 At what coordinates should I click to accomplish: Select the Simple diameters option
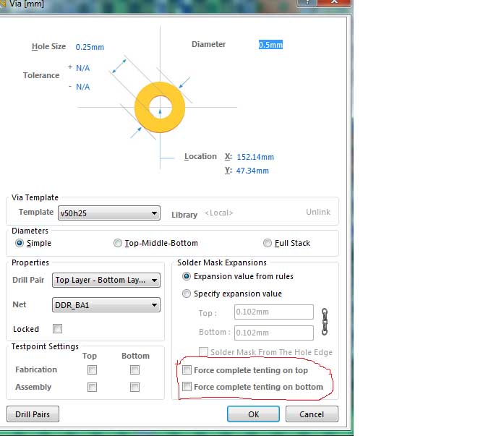coord(20,243)
